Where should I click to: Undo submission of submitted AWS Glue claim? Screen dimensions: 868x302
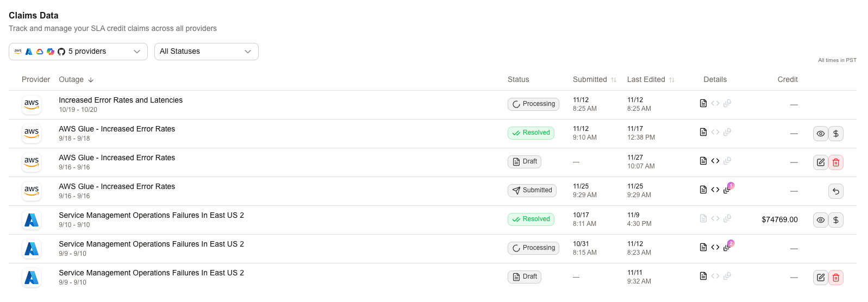(836, 191)
